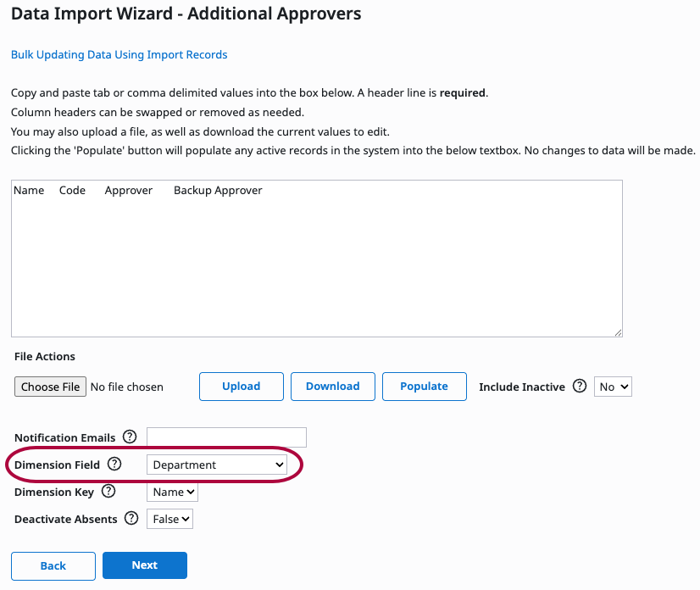700x590 pixels.
Task: Click the 'Dimension Field' label
Action: [57, 465]
